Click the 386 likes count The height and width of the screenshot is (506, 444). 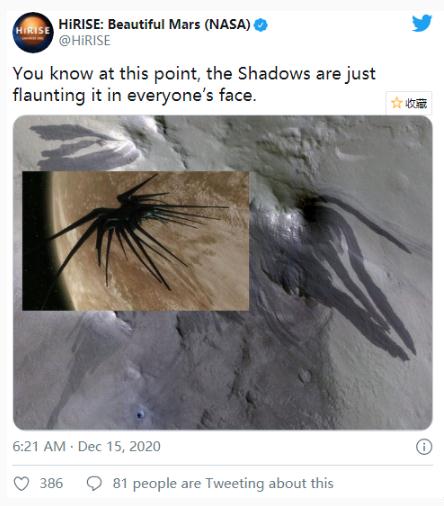pos(51,483)
